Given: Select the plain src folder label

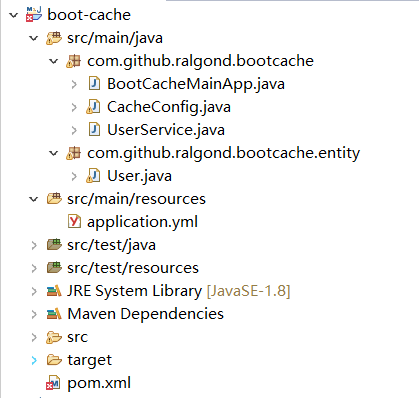Looking at the screenshot, I should (x=77, y=337).
